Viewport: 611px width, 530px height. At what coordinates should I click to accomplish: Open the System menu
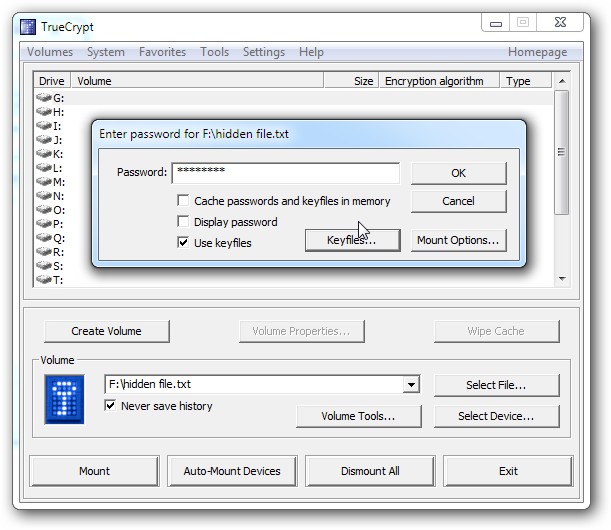coord(106,52)
